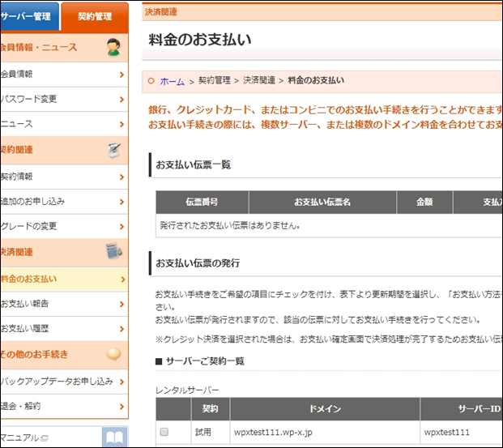Click the 金額 column header

pyautogui.click(x=424, y=202)
